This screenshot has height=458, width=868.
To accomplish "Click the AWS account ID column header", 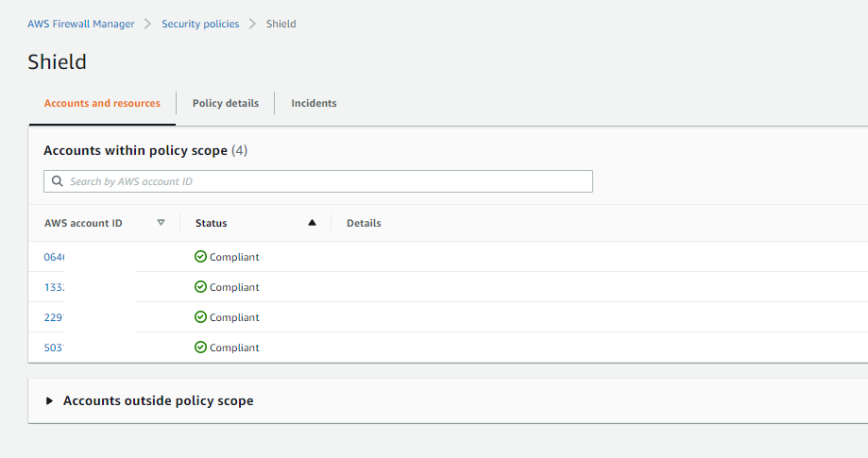I will point(83,224).
